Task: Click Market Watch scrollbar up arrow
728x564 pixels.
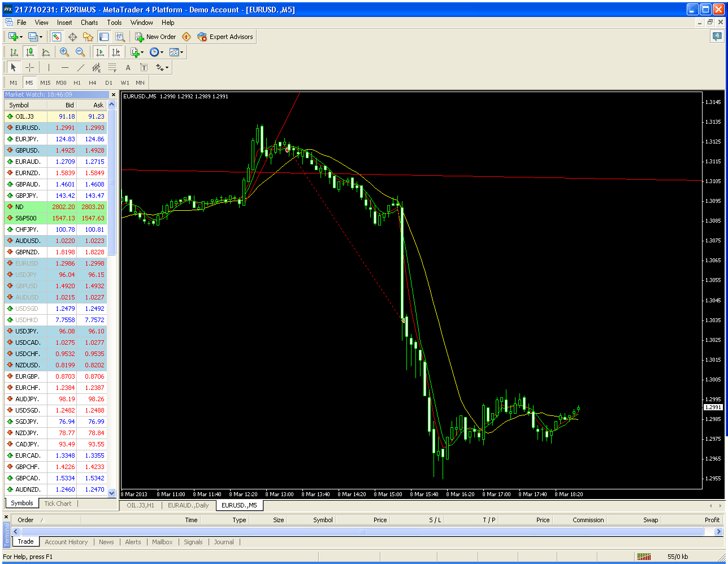Action: (111, 105)
